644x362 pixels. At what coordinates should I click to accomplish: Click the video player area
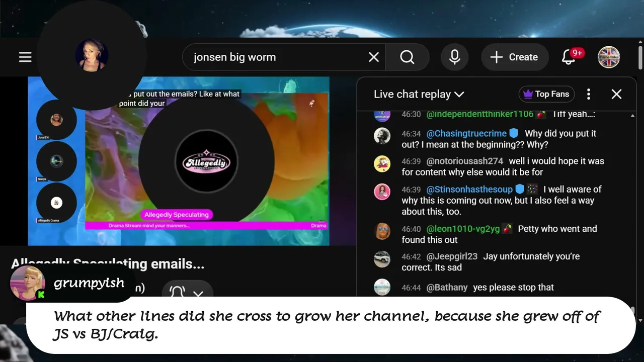click(179, 161)
